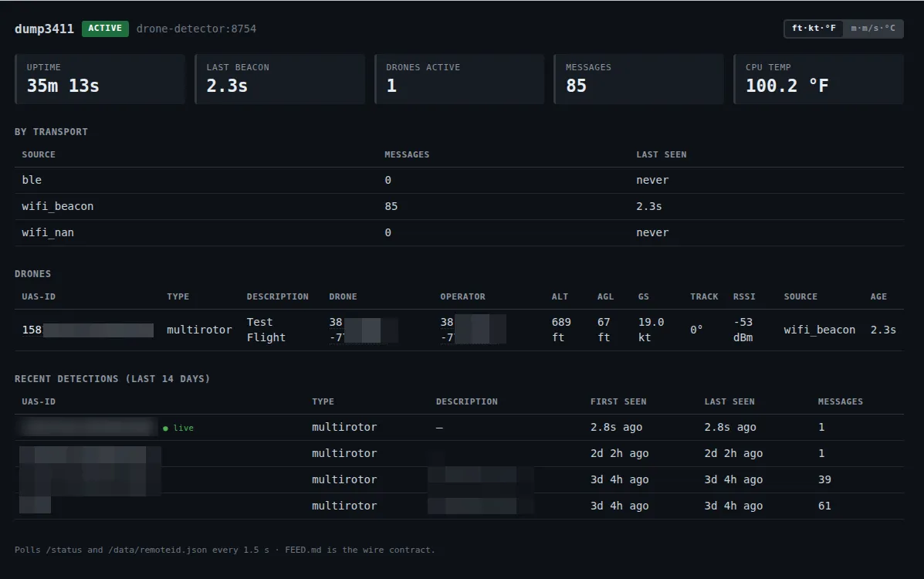924x579 pixels.
Task: Click the footer polling note text
Action: coord(225,550)
